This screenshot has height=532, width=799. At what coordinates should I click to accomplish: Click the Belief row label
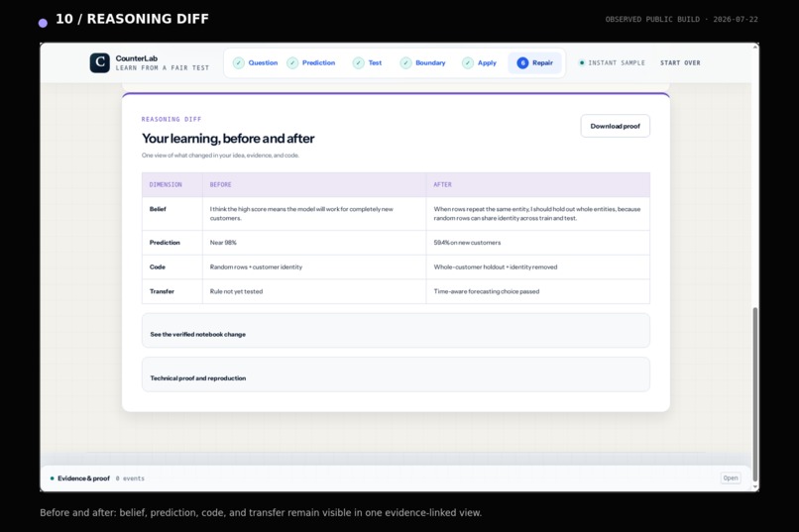[x=158, y=209]
